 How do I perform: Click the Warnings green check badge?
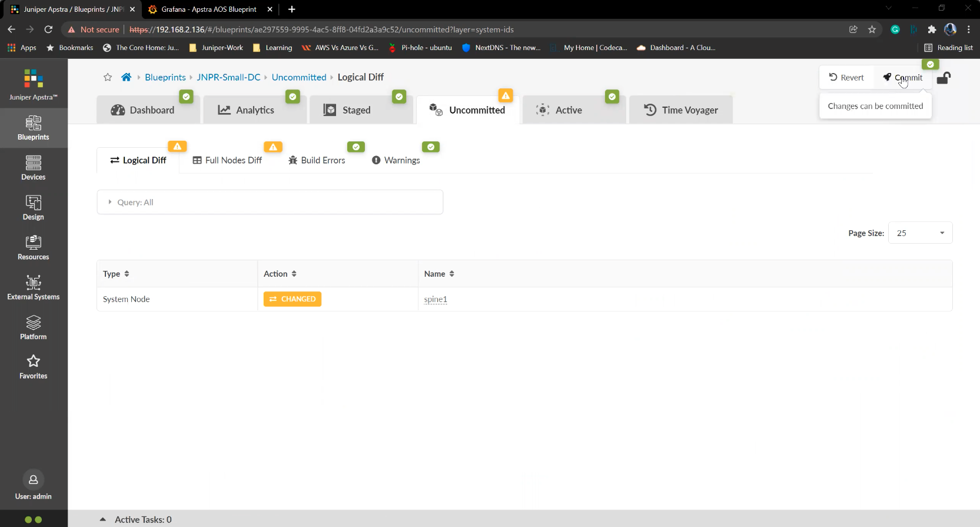431,147
